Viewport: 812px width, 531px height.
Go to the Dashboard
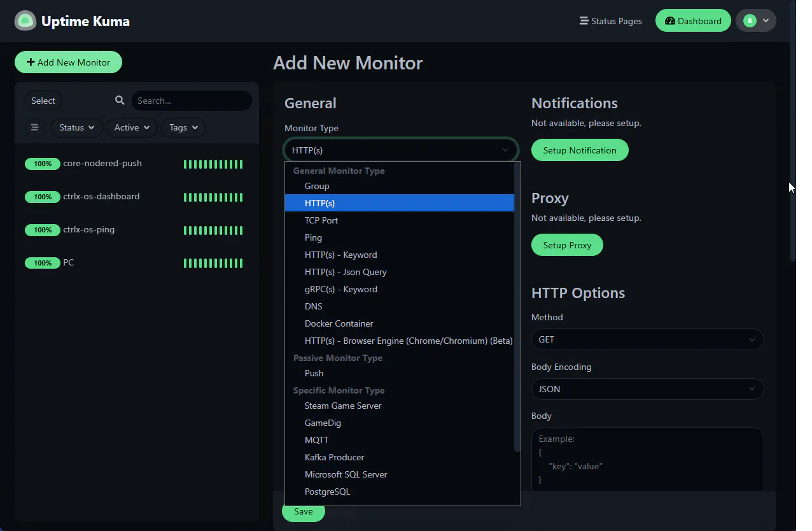coord(693,21)
